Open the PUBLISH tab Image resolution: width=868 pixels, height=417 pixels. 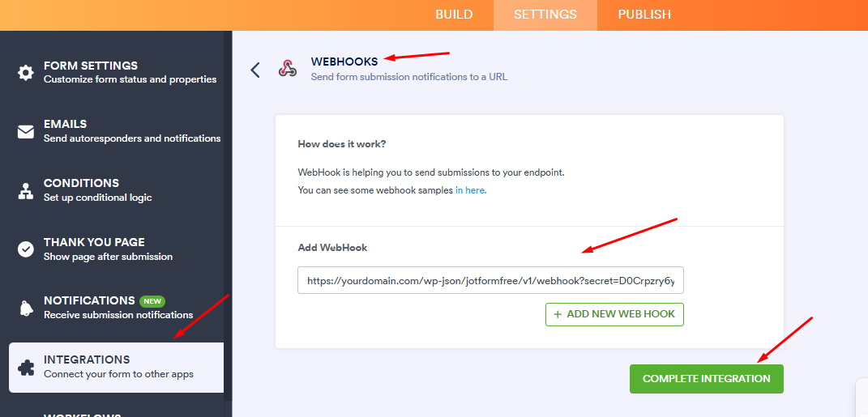coord(644,15)
